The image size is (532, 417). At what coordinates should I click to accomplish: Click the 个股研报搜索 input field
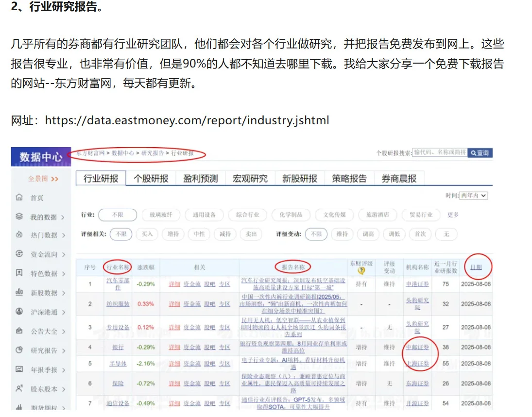(439, 153)
